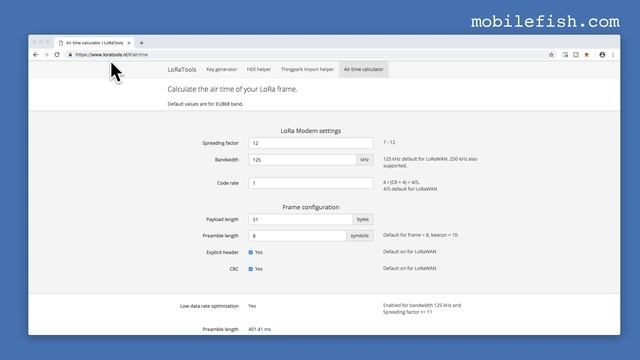Click the loratools.nl address bar
The image size is (640, 360).
tap(306, 55)
